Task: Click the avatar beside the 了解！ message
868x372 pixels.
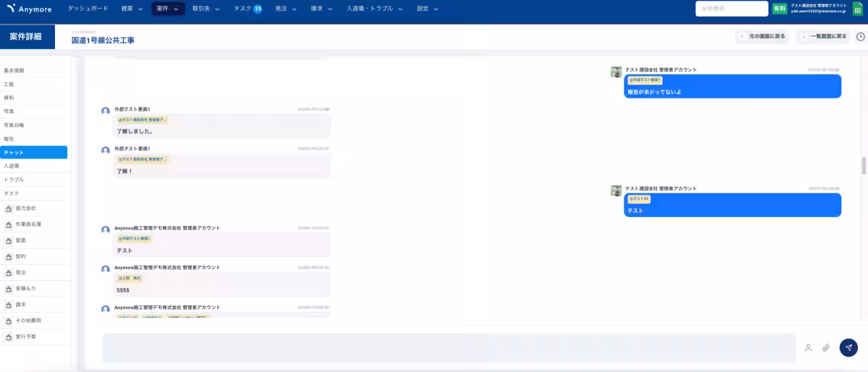Action: (106, 151)
